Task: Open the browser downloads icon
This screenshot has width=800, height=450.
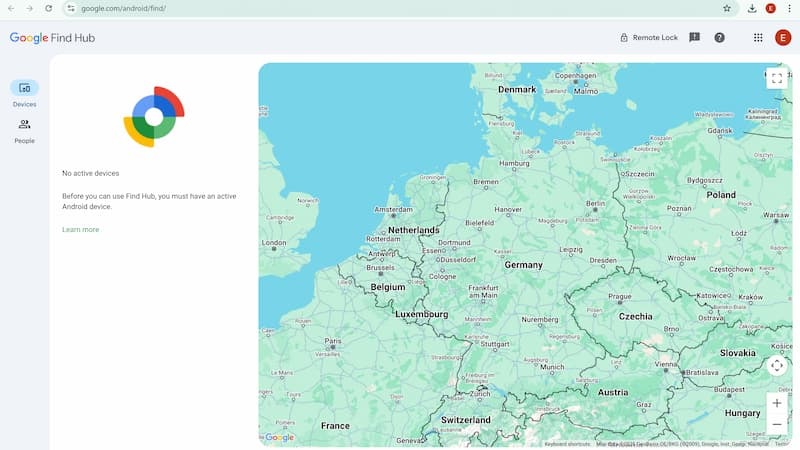Action: (x=752, y=8)
